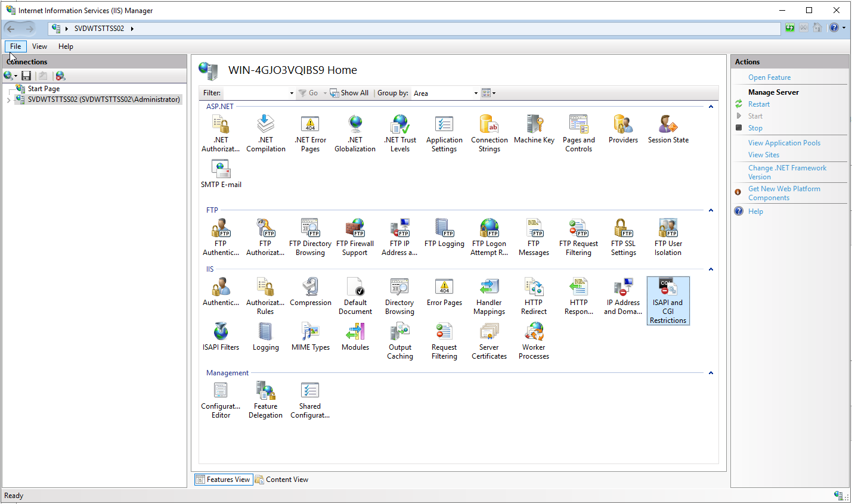This screenshot has height=504, width=852.
Task: Select Start Page in Connections tree
Action: (x=44, y=89)
